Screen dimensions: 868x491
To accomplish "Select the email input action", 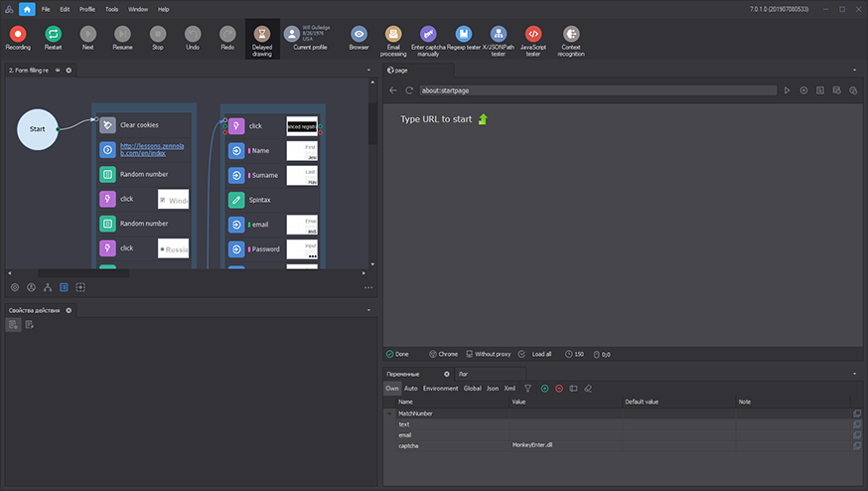I will 273,225.
